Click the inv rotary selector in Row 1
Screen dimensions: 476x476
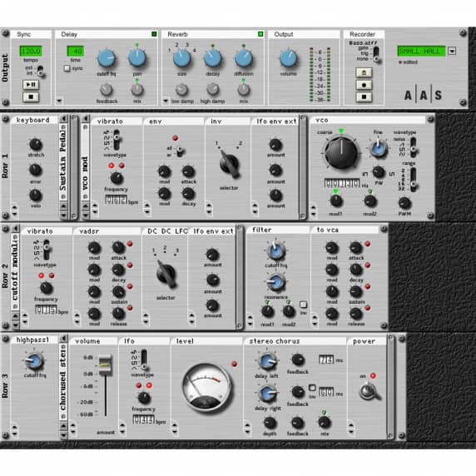(229, 164)
